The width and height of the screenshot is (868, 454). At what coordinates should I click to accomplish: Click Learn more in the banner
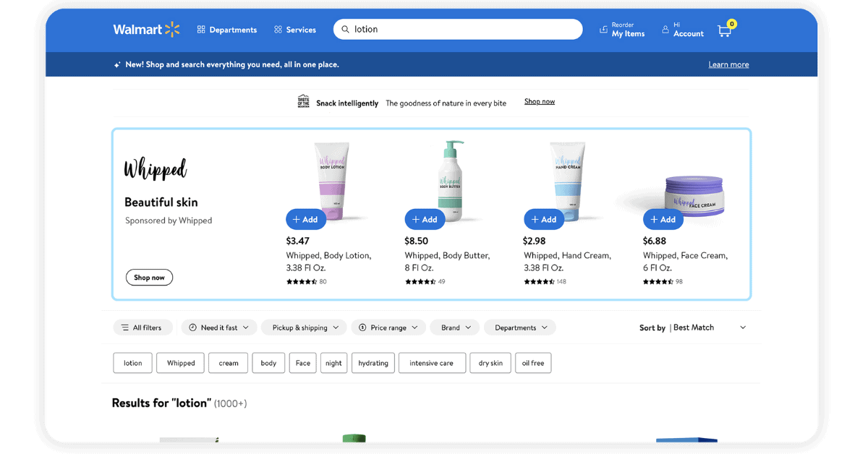(728, 64)
